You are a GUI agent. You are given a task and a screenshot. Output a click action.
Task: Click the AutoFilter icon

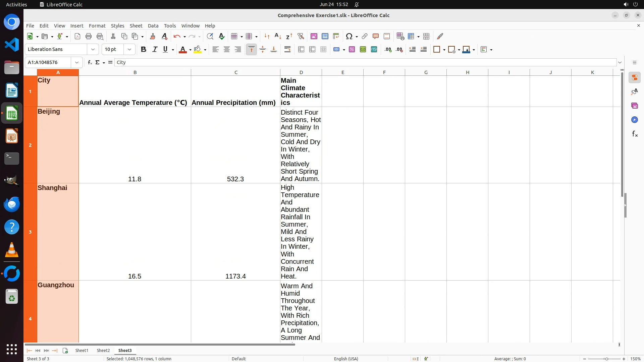point(301,36)
